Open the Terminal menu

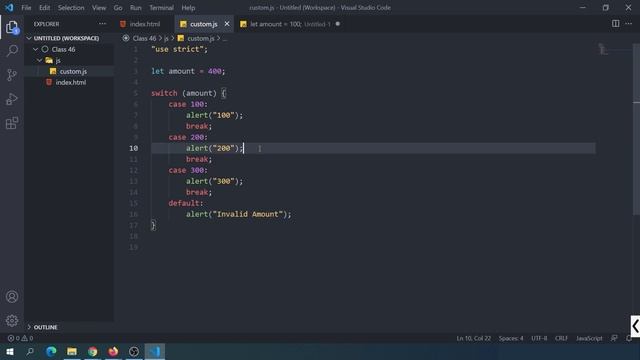point(161,8)
